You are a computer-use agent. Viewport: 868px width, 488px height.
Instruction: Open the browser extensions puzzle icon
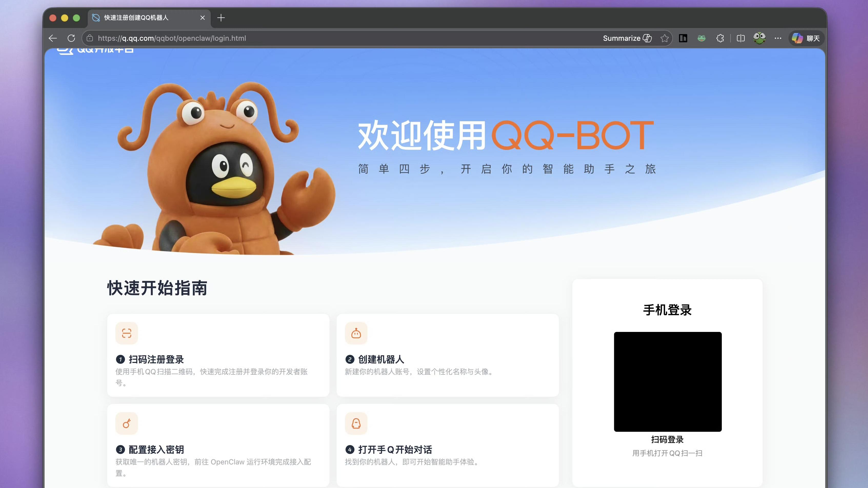click(x=720, y=38)
